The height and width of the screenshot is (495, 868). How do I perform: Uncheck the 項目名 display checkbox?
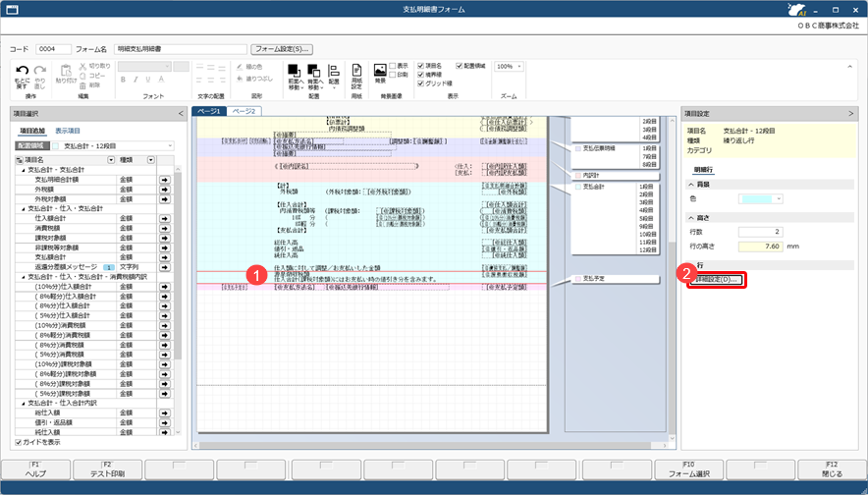pos(420,66)
